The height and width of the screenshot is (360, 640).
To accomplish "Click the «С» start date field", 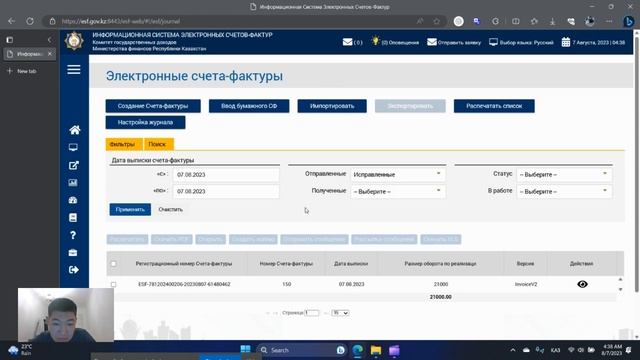I will [226, 174].
